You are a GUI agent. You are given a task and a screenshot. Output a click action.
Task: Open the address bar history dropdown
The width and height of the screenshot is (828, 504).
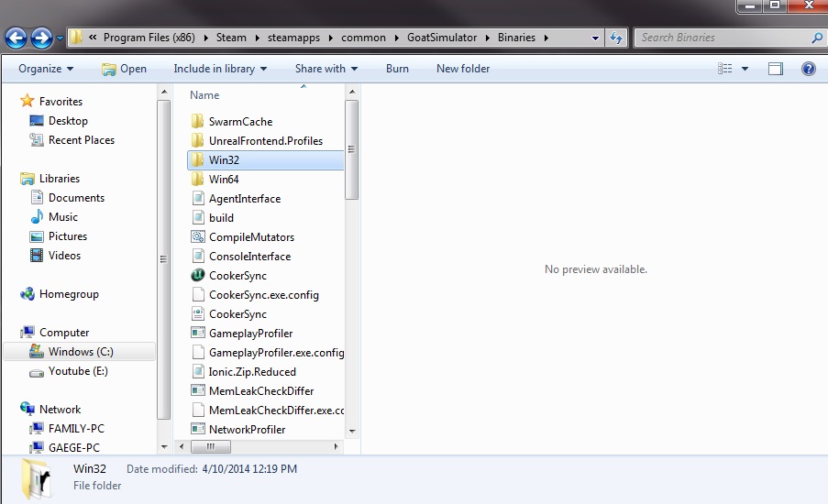(x=595, y=38)
